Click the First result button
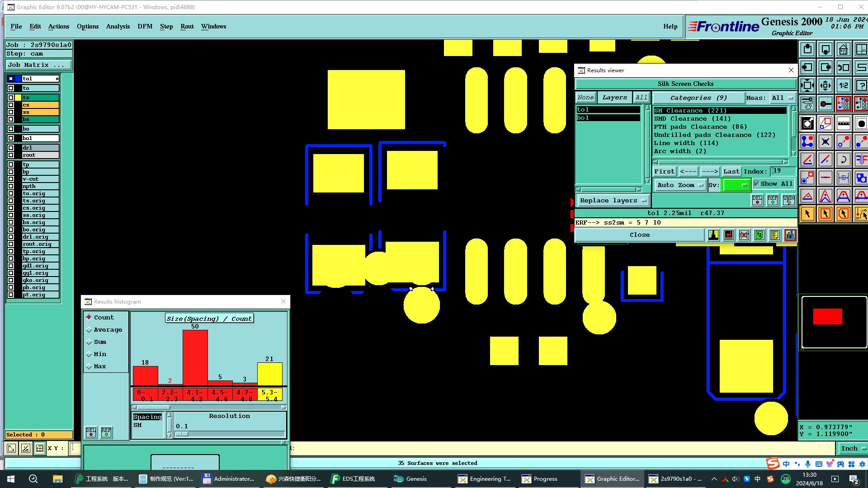Viewport: 868px width, 488px height. click(664, 171)
